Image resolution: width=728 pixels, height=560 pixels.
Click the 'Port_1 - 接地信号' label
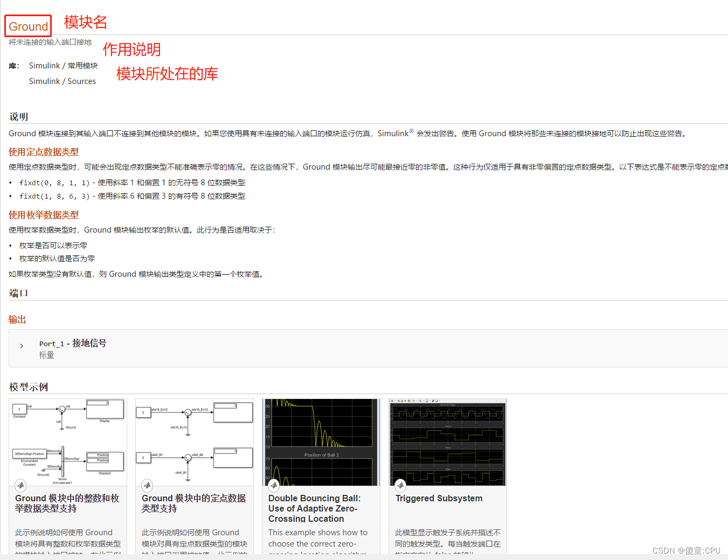point(73,344)
